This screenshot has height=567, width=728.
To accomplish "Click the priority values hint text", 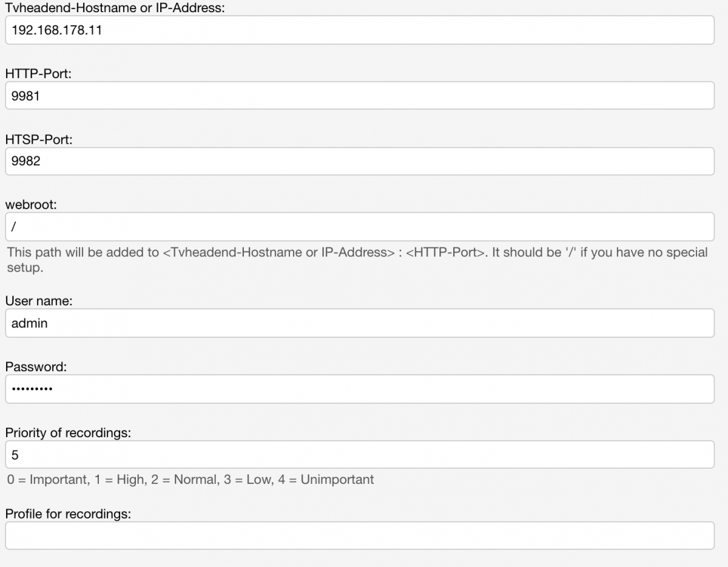I will coord(190,480).
